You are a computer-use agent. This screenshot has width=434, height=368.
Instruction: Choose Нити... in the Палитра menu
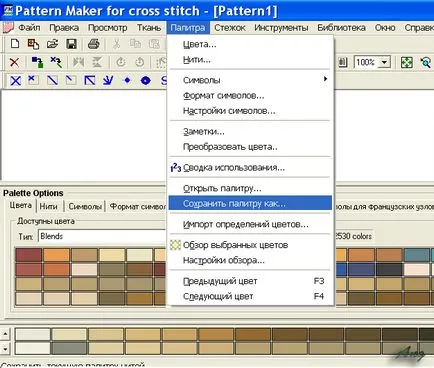coord(250,60)
